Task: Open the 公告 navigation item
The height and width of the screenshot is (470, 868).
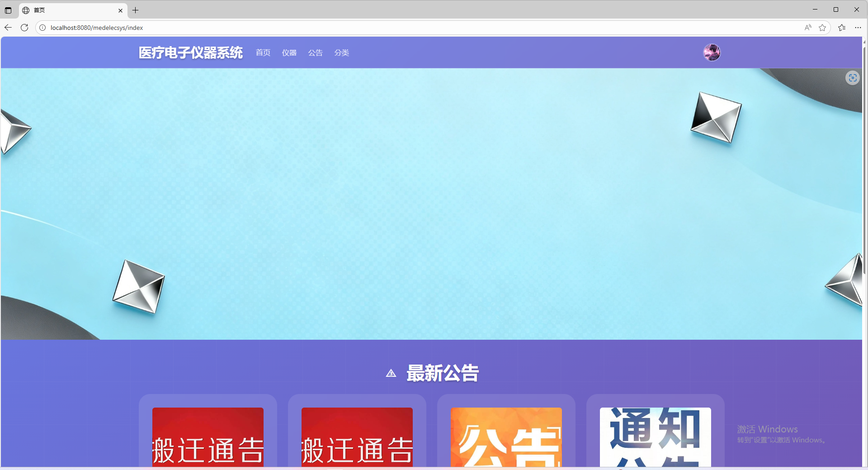Action: click(x=316, y=53)
